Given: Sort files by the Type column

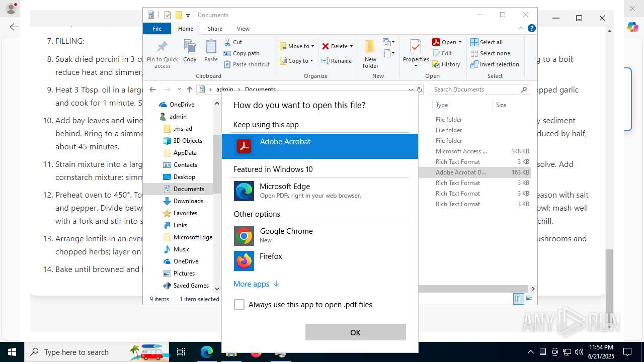Looking at the screenshot, I should (x=462, y=105).
